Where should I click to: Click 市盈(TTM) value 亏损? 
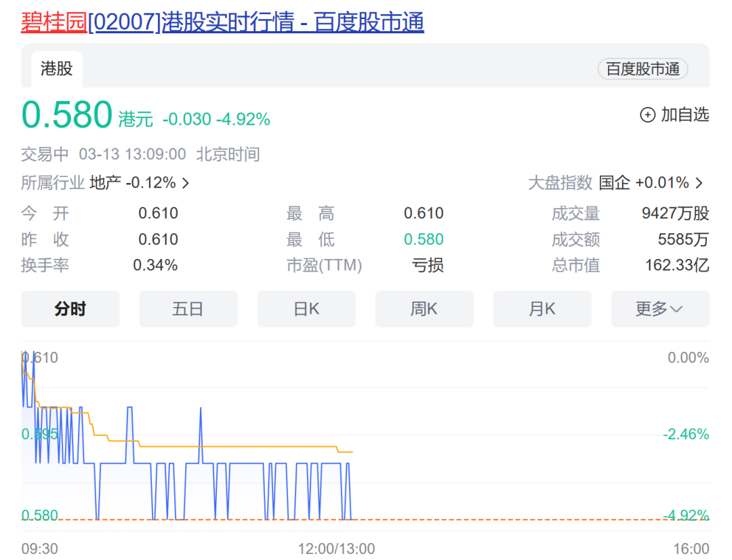pos(428,265)
